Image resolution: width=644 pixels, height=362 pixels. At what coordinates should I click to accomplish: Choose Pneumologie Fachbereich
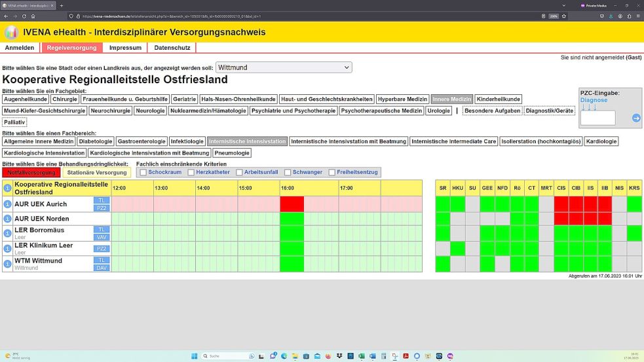(232, 153)
